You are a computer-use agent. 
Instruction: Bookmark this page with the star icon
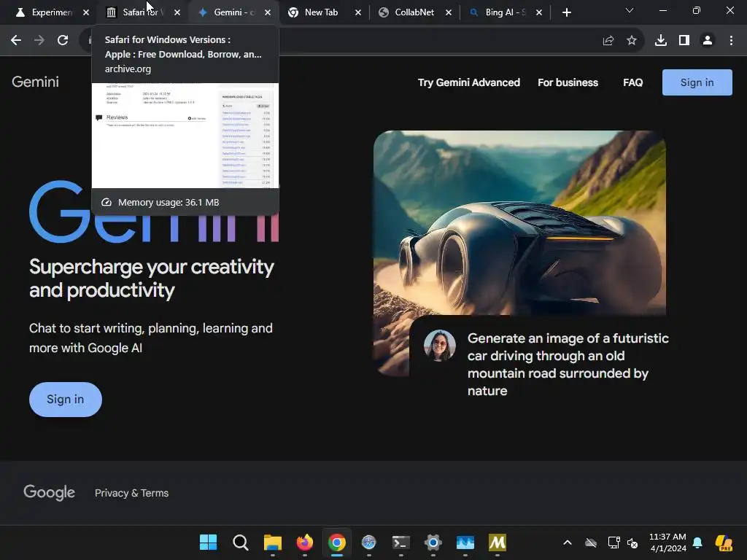pos(632,41)
